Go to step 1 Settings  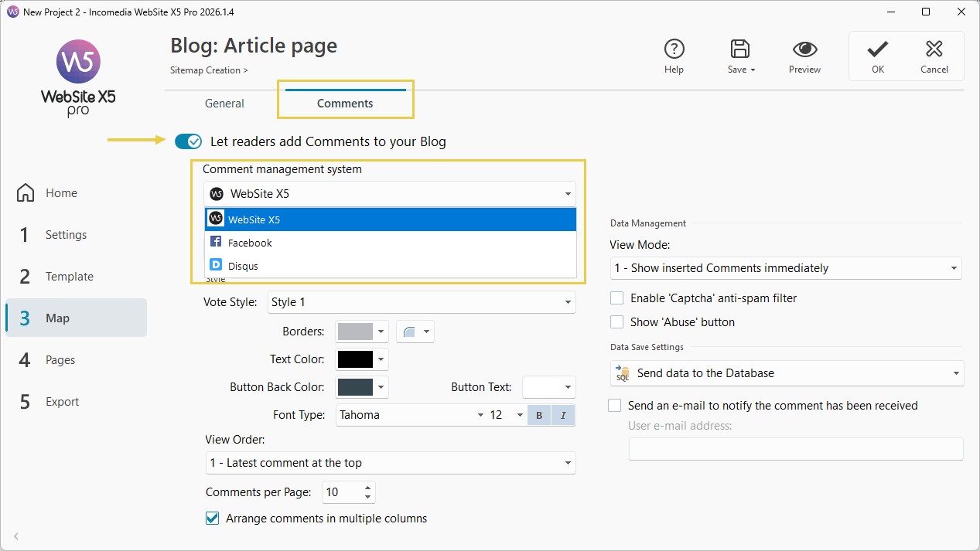tap(76, 235)
